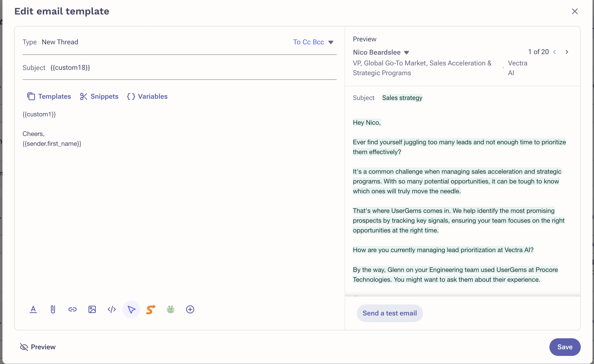Open Variables picker
594x364 pixels.
click(x=147, y=96)
